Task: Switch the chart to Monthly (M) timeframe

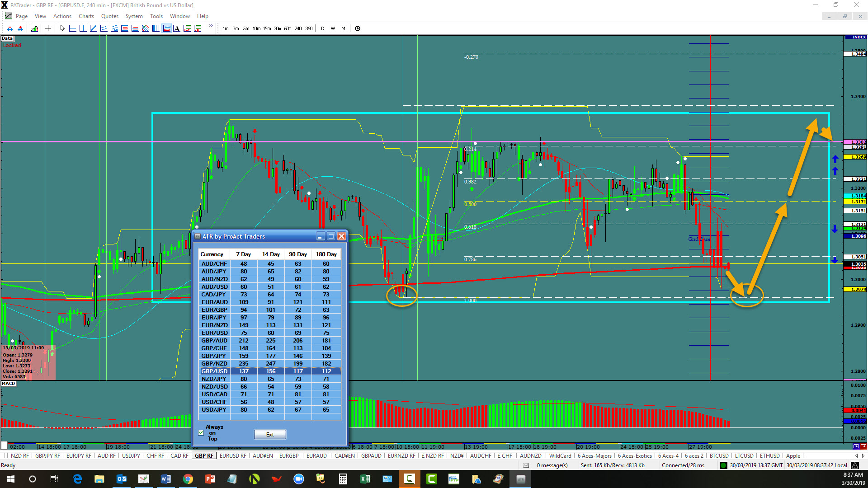Action: [x=343, y=28]
